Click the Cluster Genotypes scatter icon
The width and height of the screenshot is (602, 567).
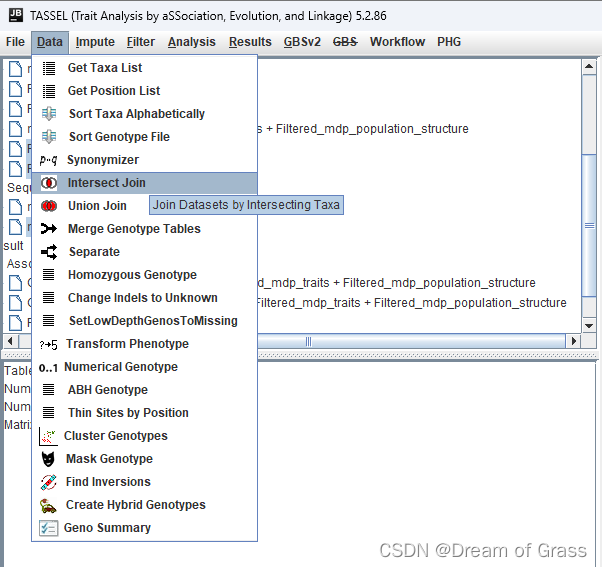[x=48, y=436]
